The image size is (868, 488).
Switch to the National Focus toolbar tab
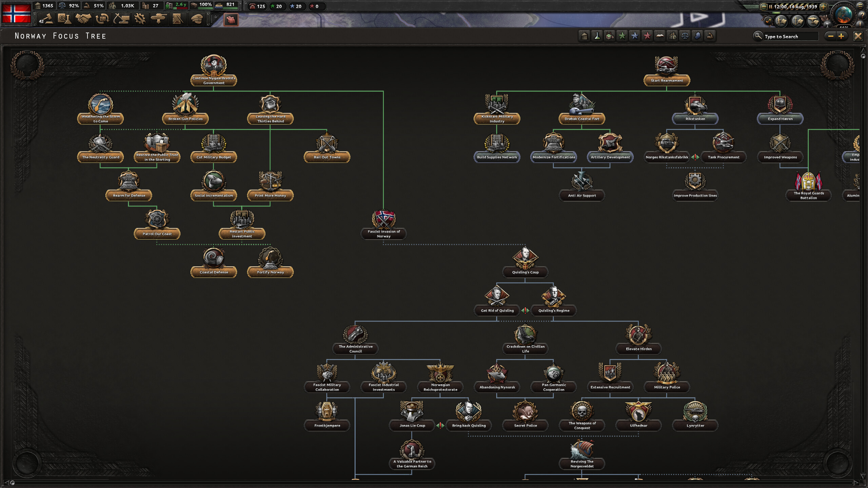tap(232, 20)
